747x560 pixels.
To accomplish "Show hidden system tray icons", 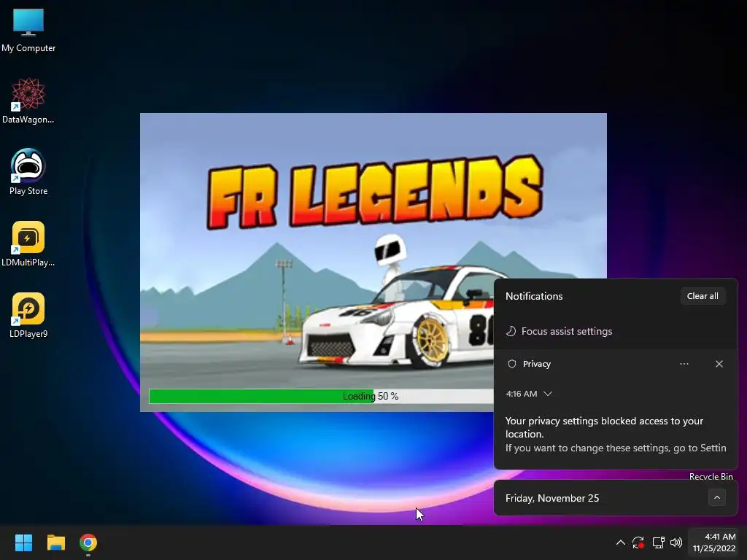I will click(620, 542).
